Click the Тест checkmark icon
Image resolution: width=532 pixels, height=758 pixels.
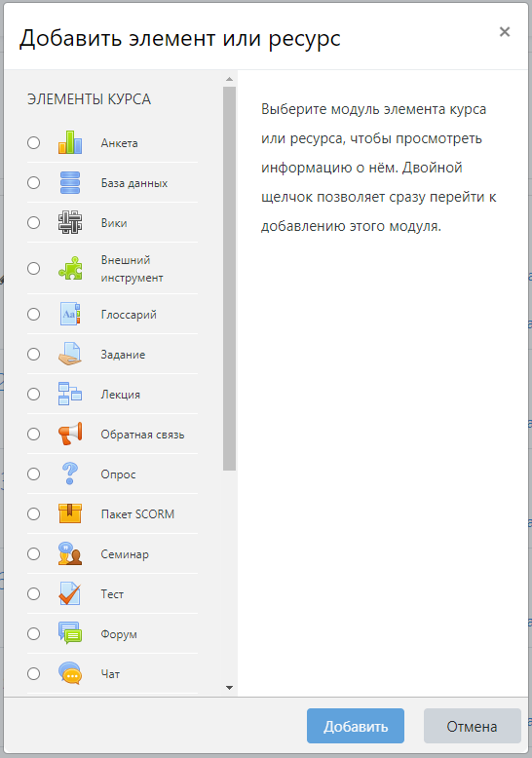point(70,593)
